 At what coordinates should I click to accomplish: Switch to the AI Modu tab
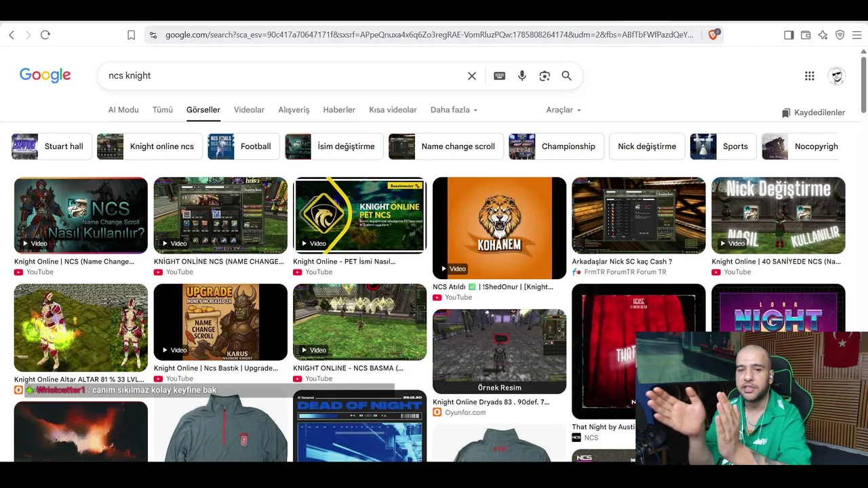pyautogui.click(x=123, y=110)
